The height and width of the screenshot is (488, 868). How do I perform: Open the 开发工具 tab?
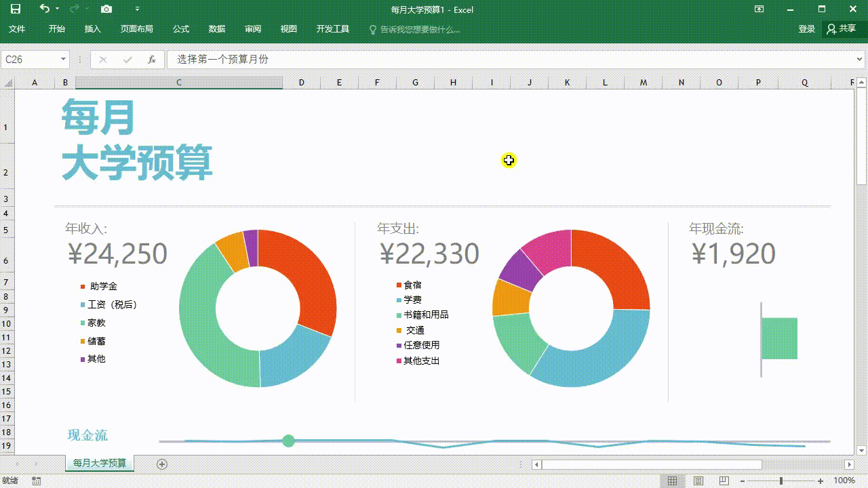(333, 29)
